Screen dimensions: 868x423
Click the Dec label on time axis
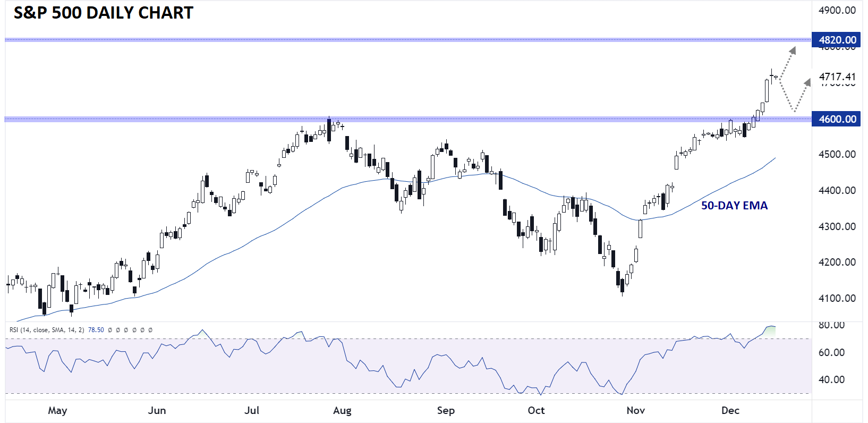pos(730,410)
